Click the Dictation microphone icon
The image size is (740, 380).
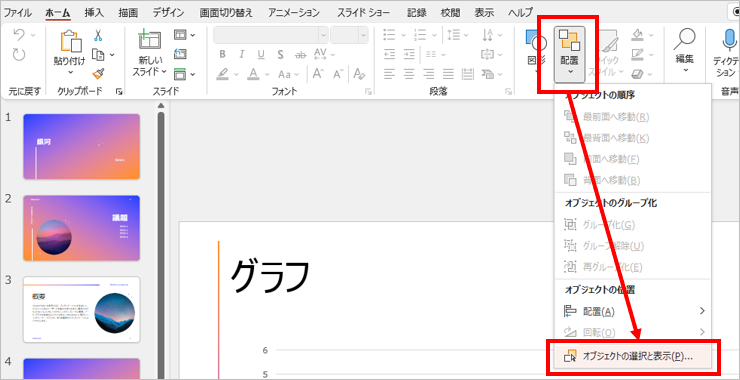[730, 40]
